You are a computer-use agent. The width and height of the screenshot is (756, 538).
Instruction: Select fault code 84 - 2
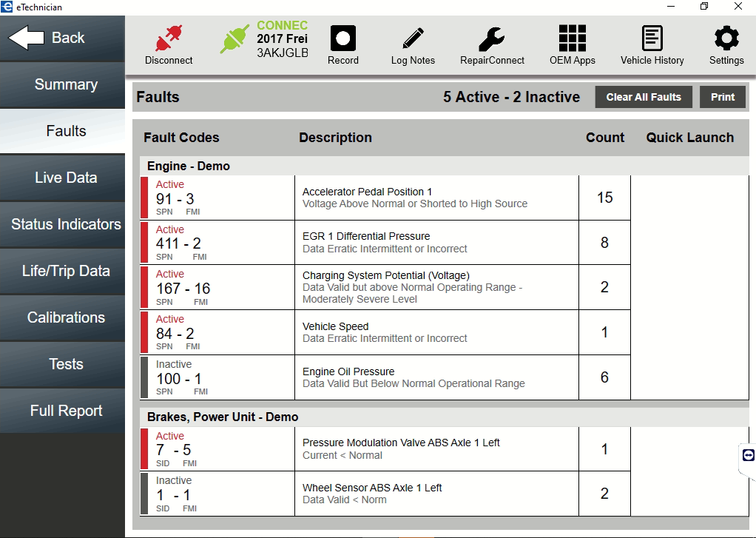point(175,334)
